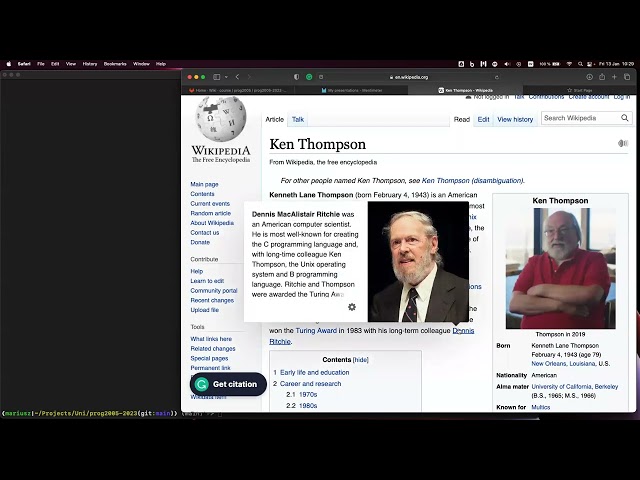Click the magnifier search button on Wikipedia
This screenshot has height=480, width=640.
pos(624,118)
